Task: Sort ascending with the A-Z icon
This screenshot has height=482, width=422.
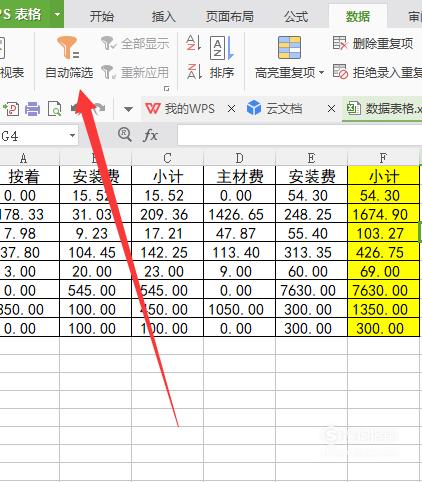Action: tap(193, 43)
